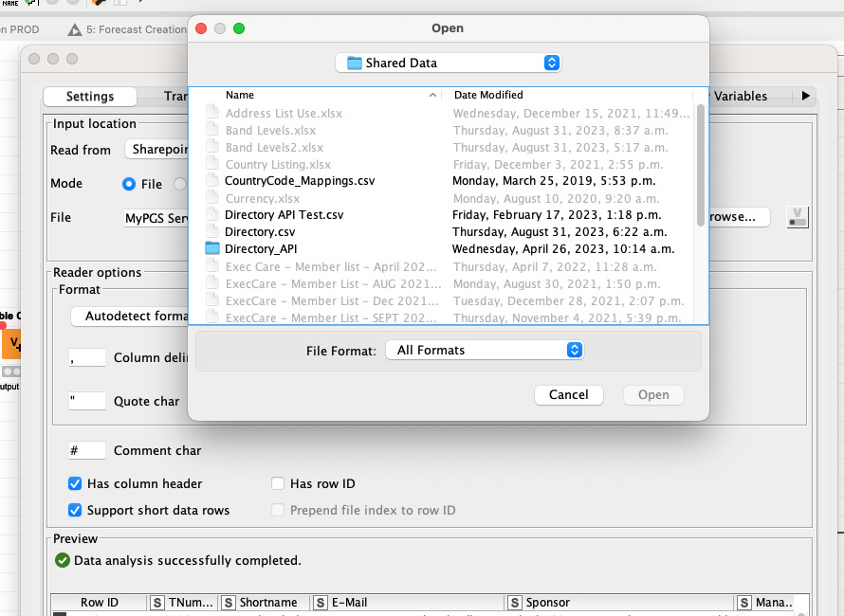Click ExecCare - Member List - Dec 2021 entry
The height and width of the screenshot is (616, 844).
point(332,301)
